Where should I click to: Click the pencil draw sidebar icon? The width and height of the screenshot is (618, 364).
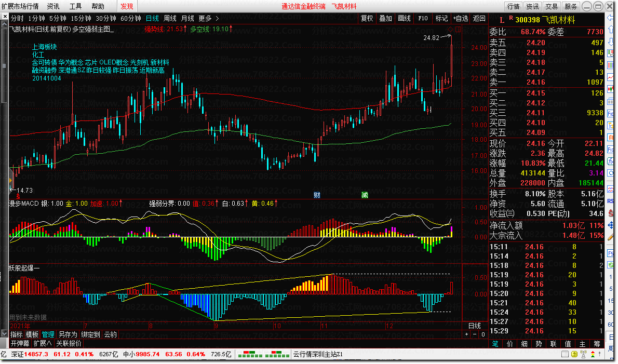point(611,237)
